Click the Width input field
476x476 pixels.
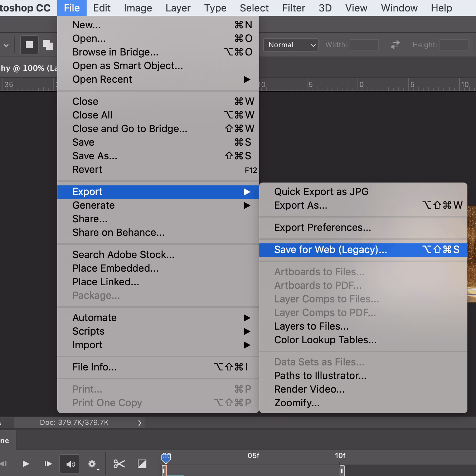[x=364, y=45]
